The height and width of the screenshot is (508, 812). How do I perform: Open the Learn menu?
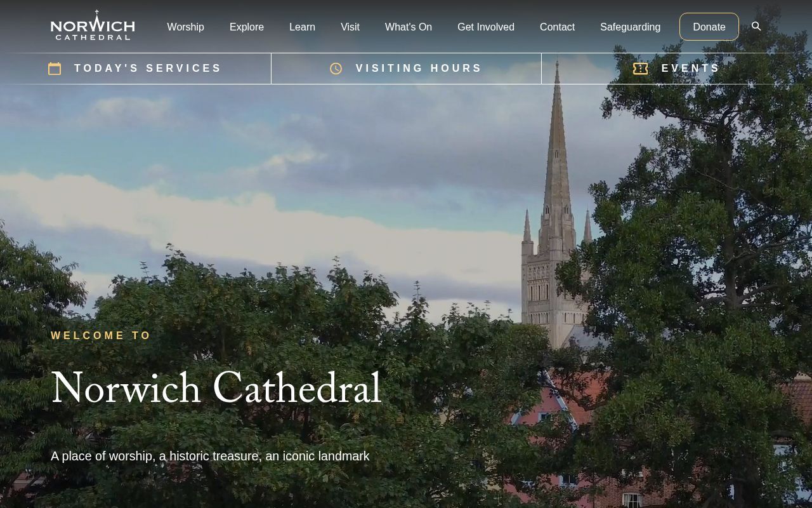click(x=302, y=27)
